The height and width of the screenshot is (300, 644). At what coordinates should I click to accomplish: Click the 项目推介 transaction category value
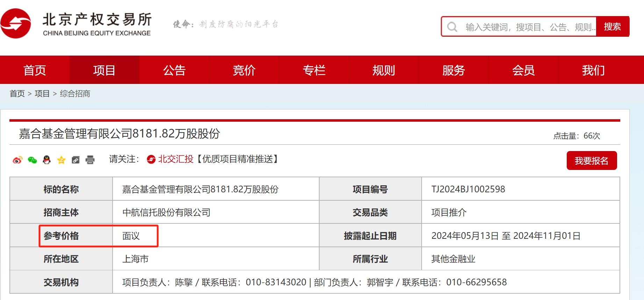(x=449, y=212)
